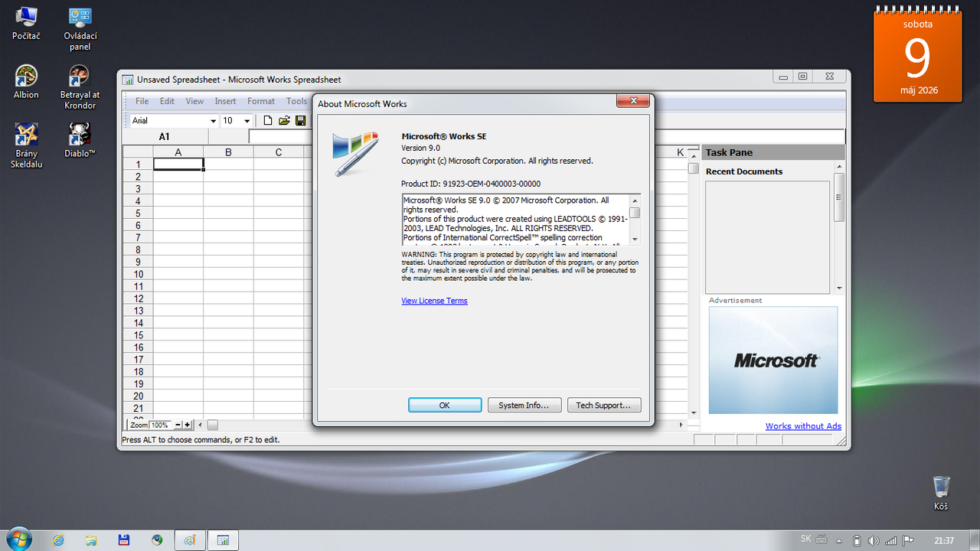The height and width of the screenshot is (551, 980).
Task: Launch Brány Skeldalu desktop shortcut
Action: click(x=26, y=146)
